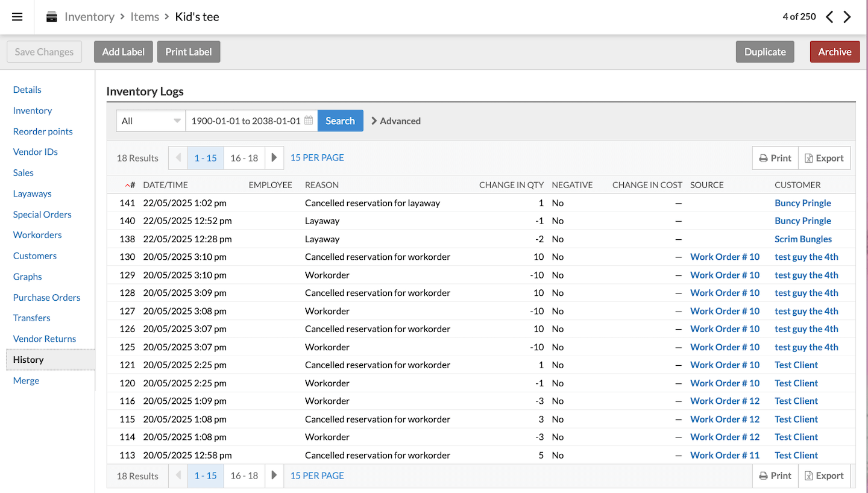Open Buncy Pringle customer in row 141

[x=803, y=203]
